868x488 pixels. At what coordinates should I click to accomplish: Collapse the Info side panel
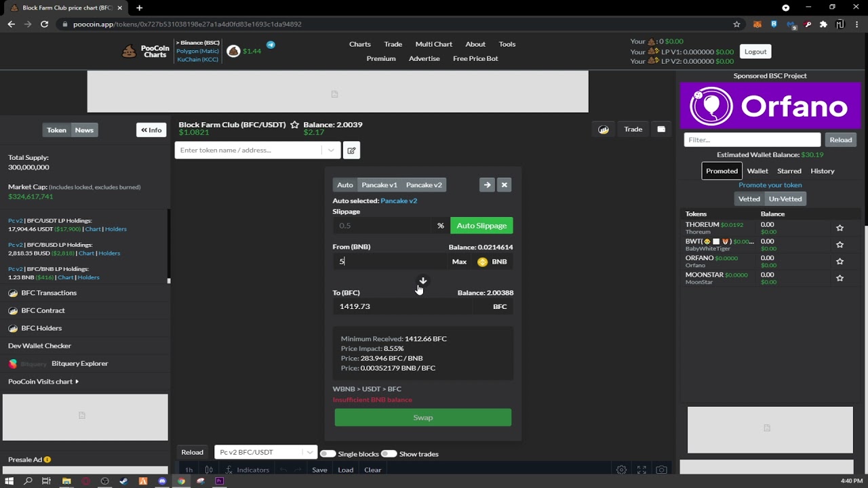point(151,130)
